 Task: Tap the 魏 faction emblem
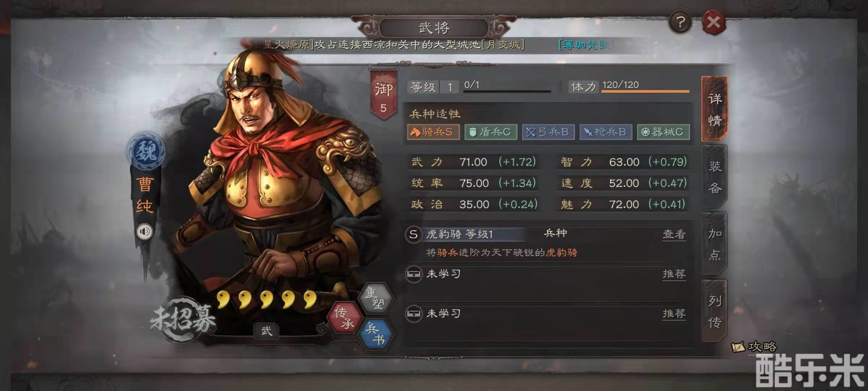point(146,151)
